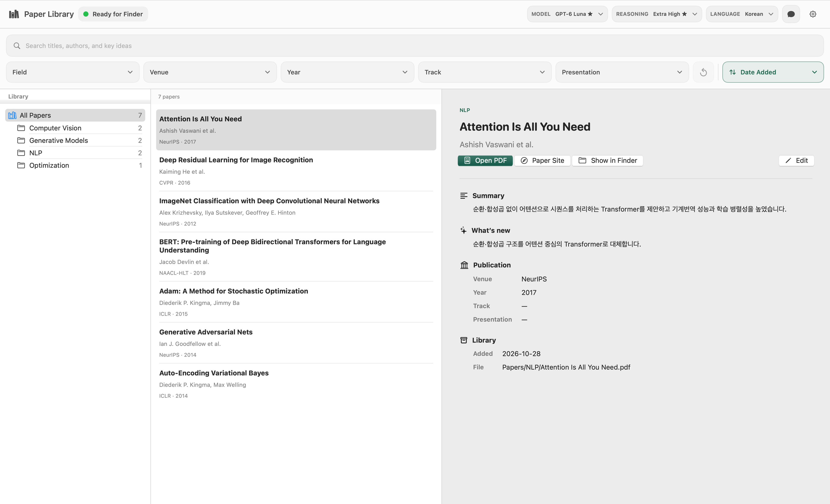Viewport: 830px width, 504px height.
Task: Select All Papers in the library sidebar
Action: [75, 115]
